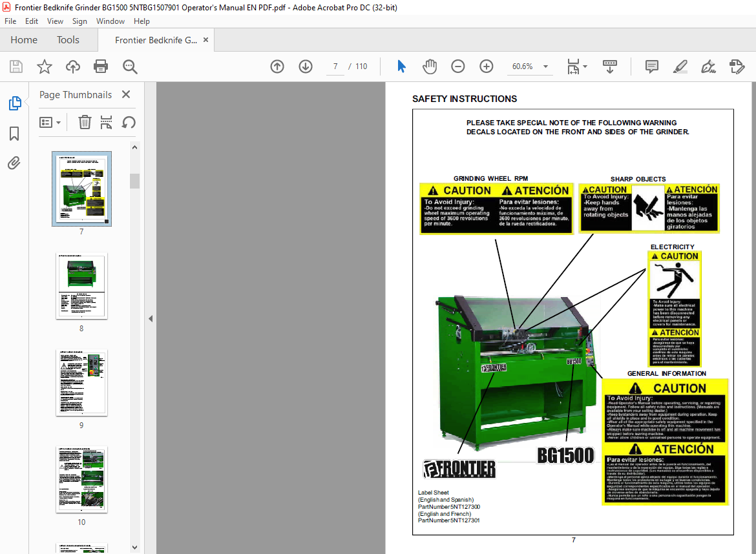
Task: Click the page number input field
Action: 335,67
